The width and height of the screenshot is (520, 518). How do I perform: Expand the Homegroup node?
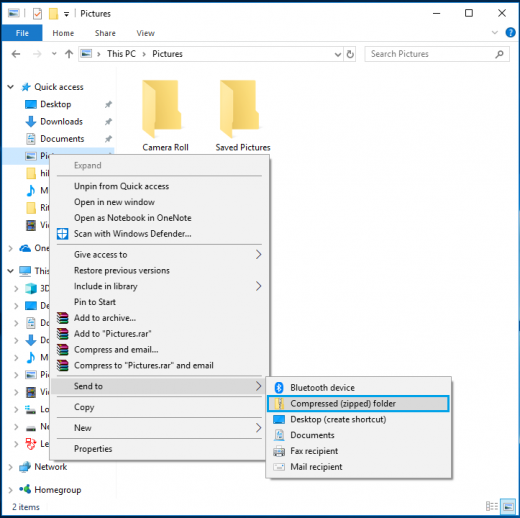(10, 490)
